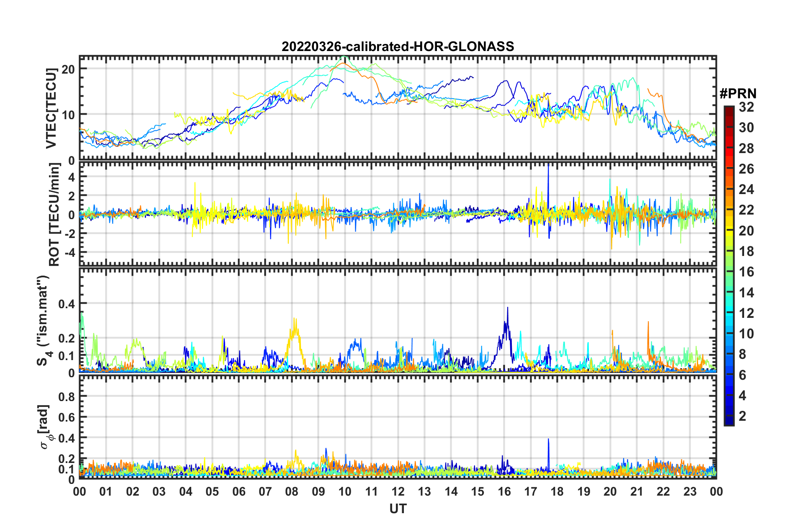Click x-axis tick label 05

(x=212, y=491)
